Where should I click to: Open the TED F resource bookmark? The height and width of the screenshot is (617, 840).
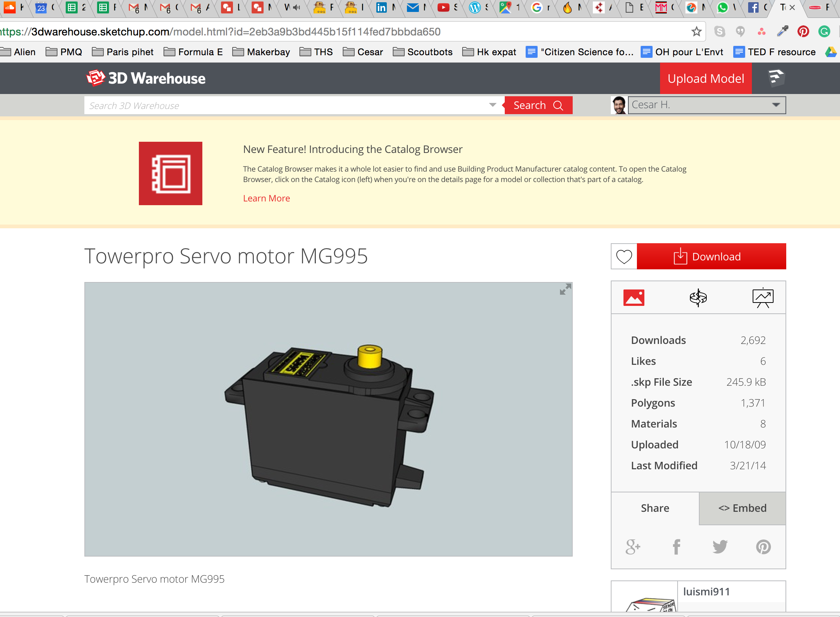tap(775, 52)
